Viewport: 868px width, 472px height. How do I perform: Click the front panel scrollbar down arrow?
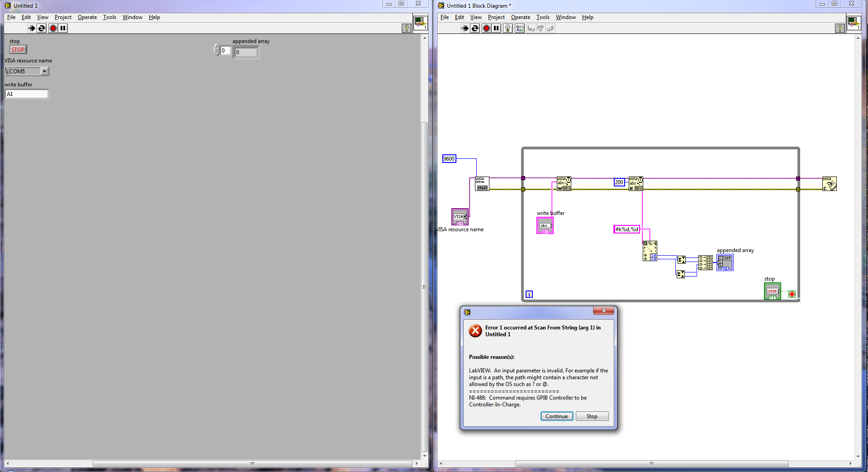coord(424,455)
